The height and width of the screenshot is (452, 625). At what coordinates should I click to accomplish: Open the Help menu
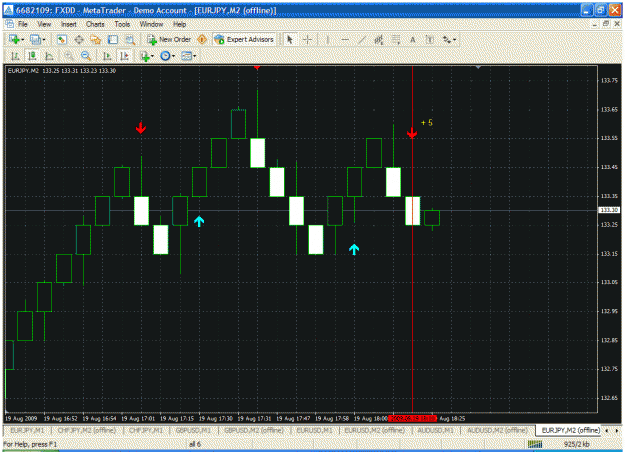(179, 24)
